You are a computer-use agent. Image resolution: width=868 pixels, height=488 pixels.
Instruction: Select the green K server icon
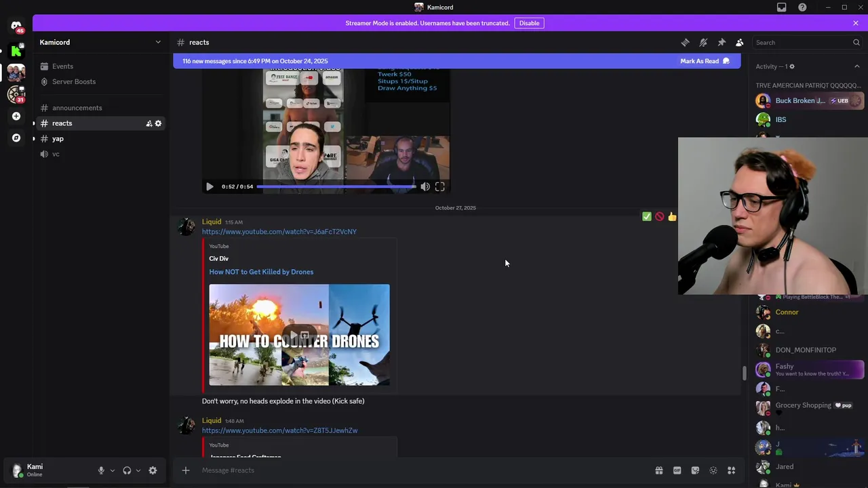click(16, 50)
